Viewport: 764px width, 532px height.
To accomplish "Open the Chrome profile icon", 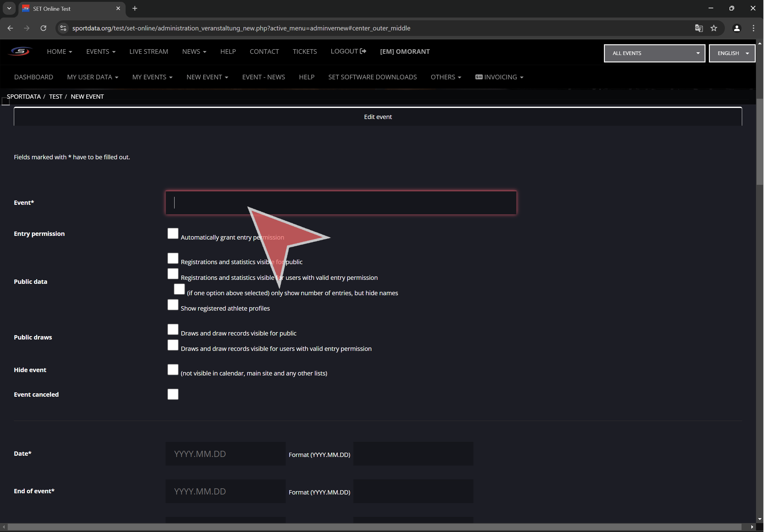I will coord(737,28).
